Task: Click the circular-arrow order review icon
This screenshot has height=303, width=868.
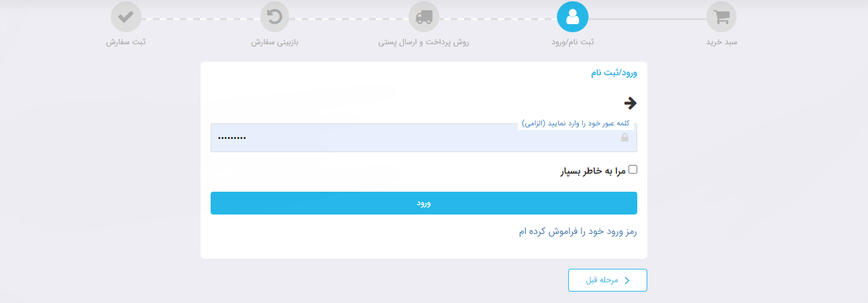Action: pos(274,17)
